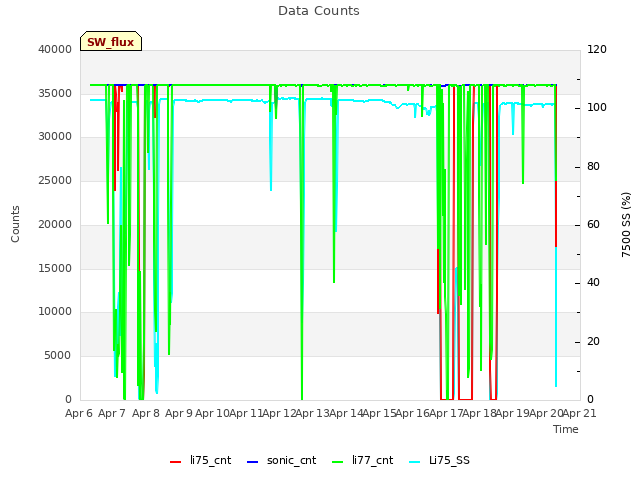This screenshot has height=480, width=640.
Task: Click the 60 right axis tick label
Action: (593, 224)
